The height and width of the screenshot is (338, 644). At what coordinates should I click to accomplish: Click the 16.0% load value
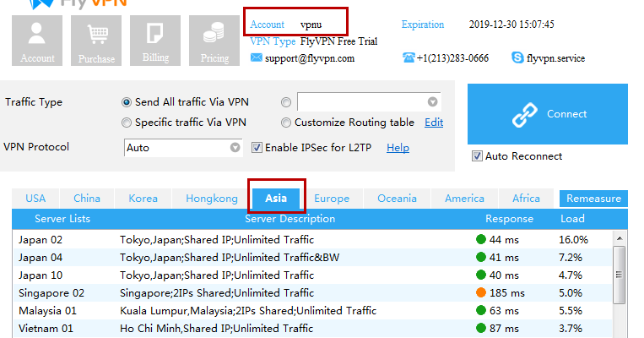pos(573,239)
